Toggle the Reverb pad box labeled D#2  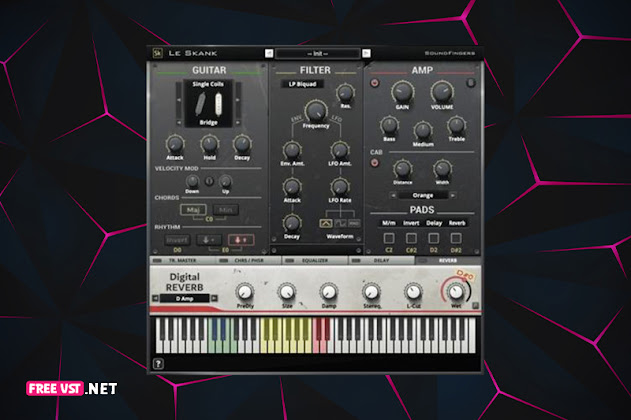coord(456,238)
